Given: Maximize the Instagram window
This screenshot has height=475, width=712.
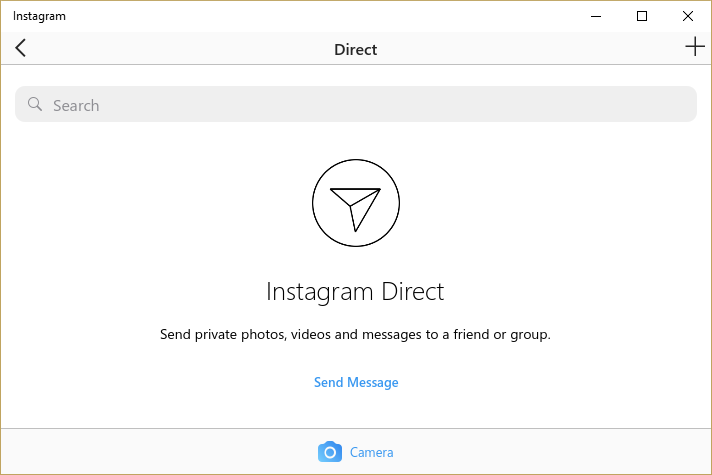Looking at the screenshot, I should 642,16.
